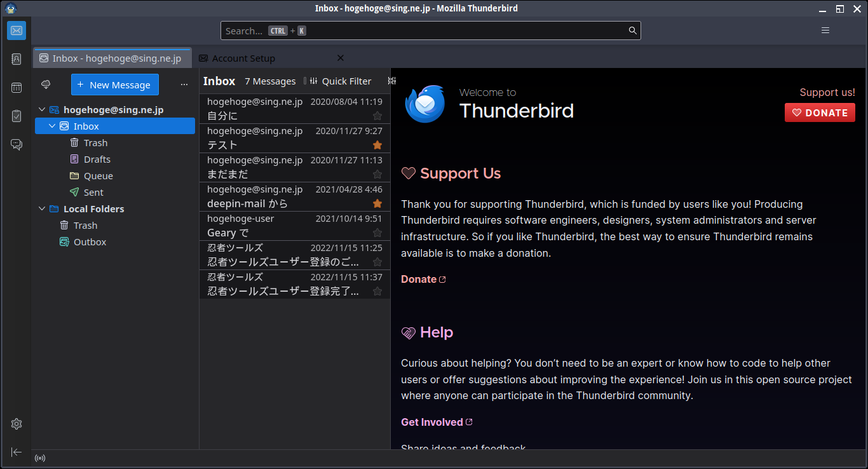Collapse the spaces toolbar
868x469 pixels.
[17, 452]
